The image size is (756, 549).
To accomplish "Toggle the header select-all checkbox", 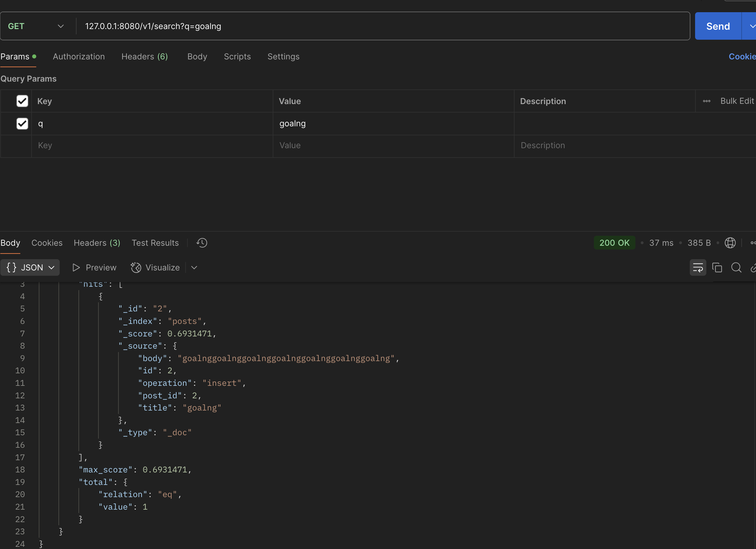I will (22, 101).
